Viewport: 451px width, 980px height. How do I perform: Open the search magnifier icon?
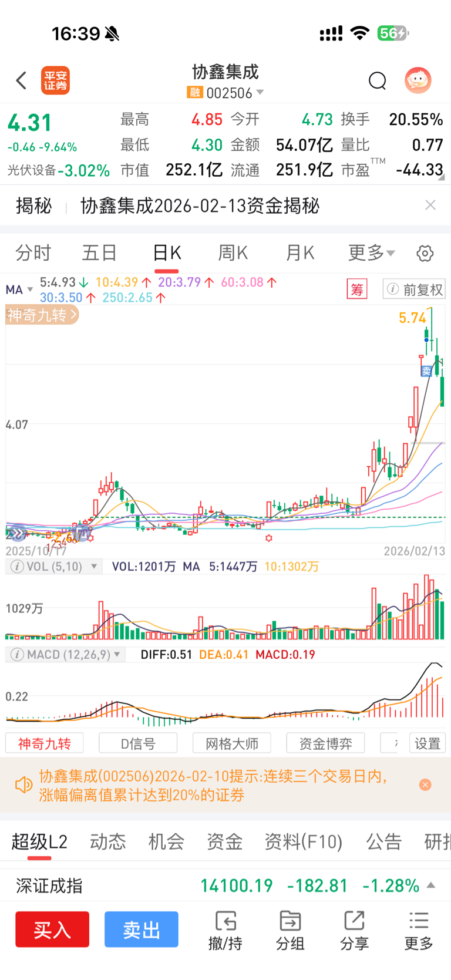(x=377, y=80)
